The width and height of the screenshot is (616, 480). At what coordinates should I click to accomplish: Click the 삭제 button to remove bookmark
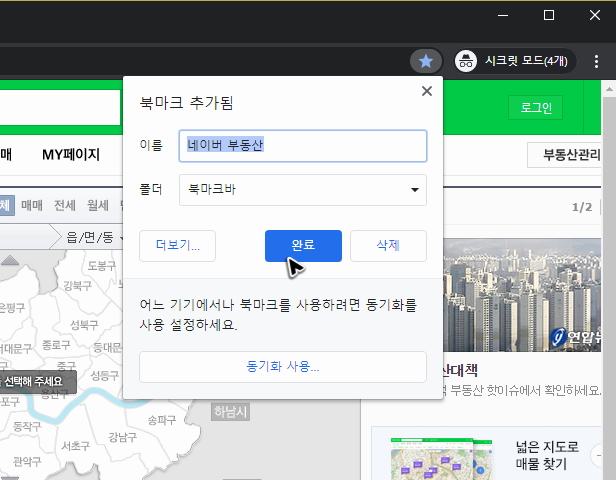[388, 245]
